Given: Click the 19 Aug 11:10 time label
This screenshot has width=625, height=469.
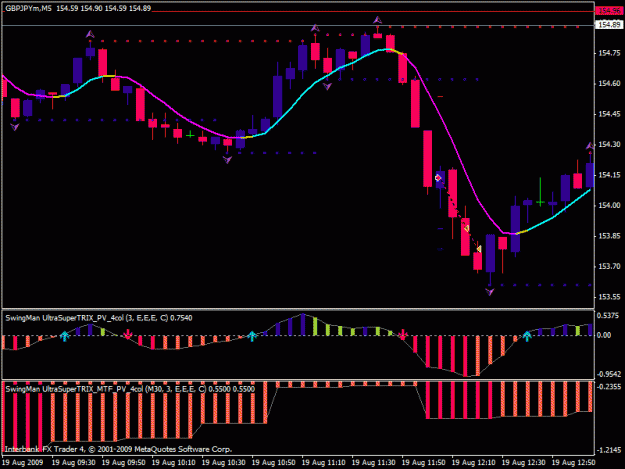Looking at the screenshot, I should point(324,463).
